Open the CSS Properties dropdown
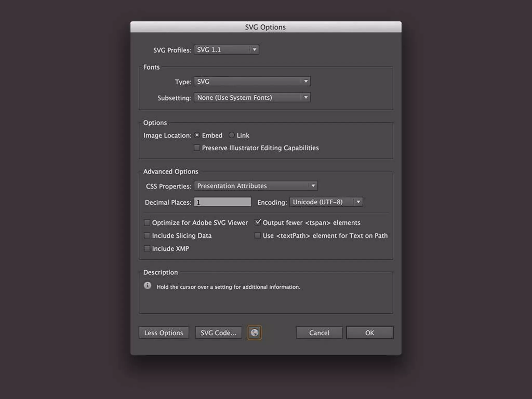 (x=256, y=186)
